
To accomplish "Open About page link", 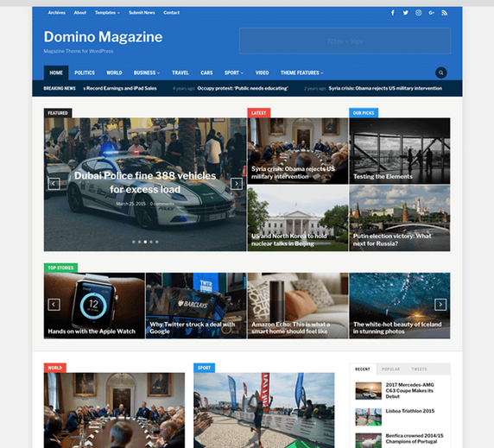I will [80, 13].
